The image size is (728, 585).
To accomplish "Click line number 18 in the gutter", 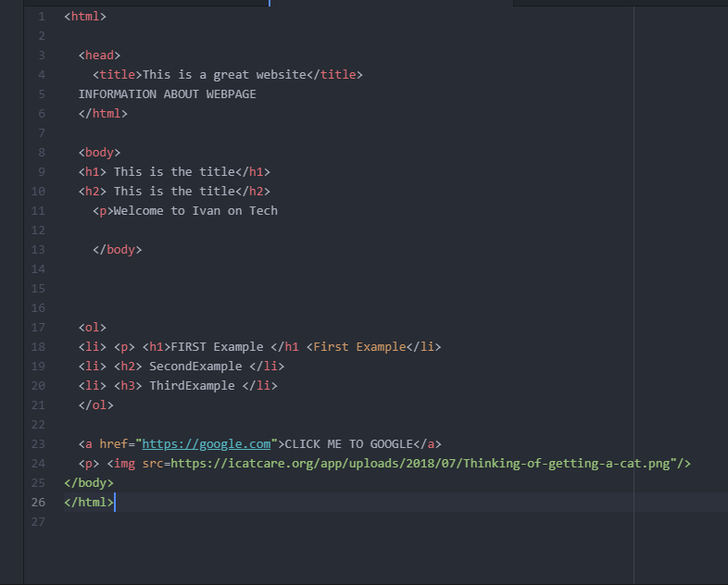I will pos(38,347).
